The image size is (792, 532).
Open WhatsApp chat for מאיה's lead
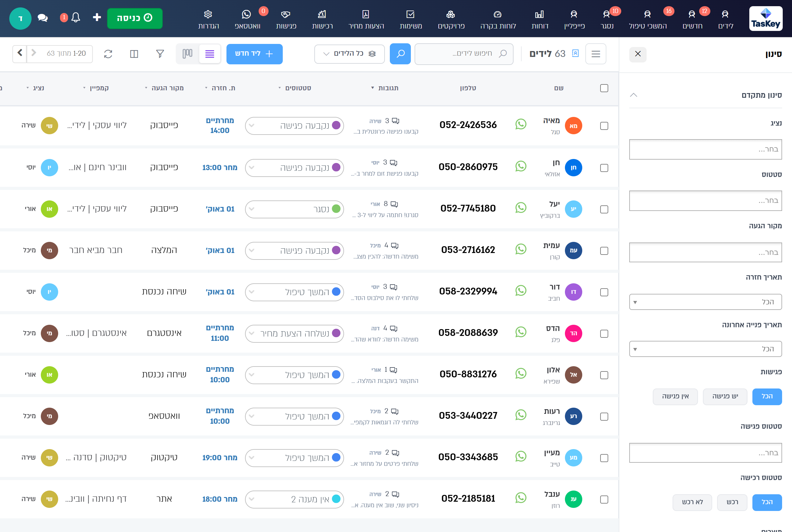coord(521,125)
